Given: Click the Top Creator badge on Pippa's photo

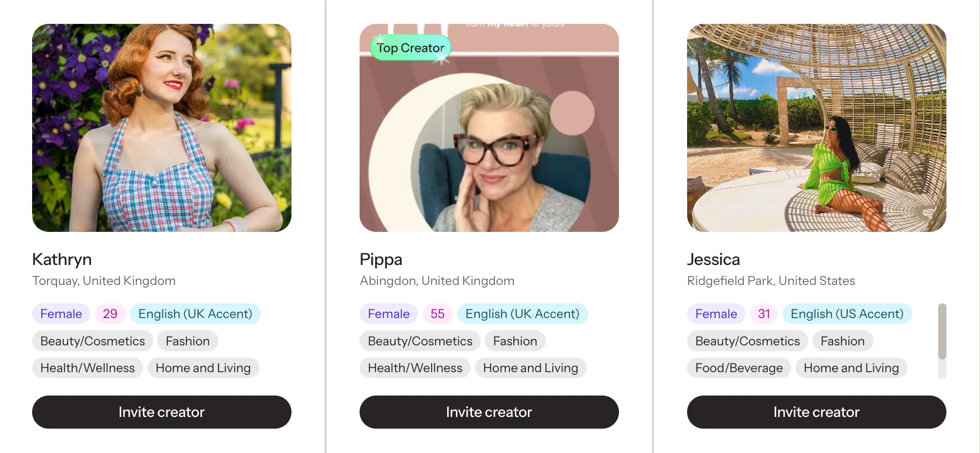Looking at the screenshot, I should [411, 48].
